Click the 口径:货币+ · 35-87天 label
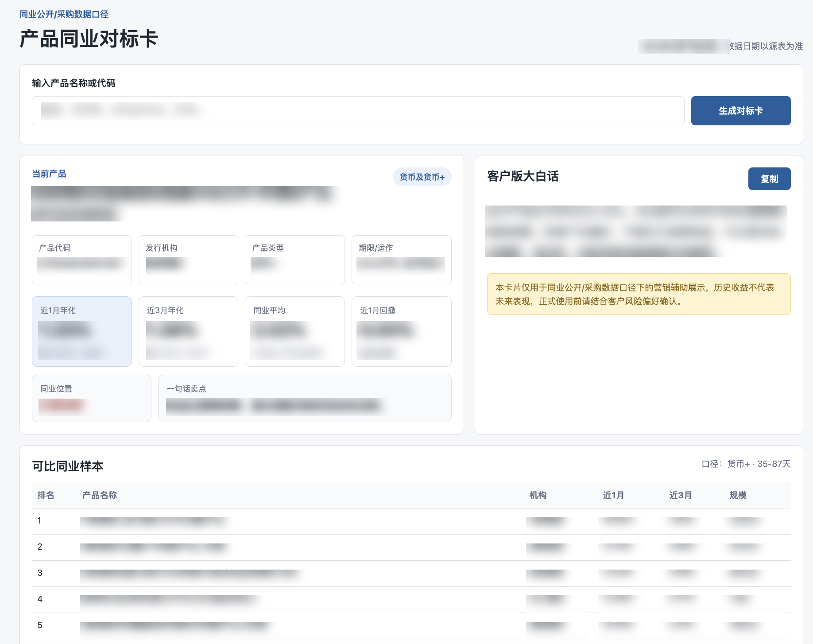 pyautogui.click(x=746, y=464)
